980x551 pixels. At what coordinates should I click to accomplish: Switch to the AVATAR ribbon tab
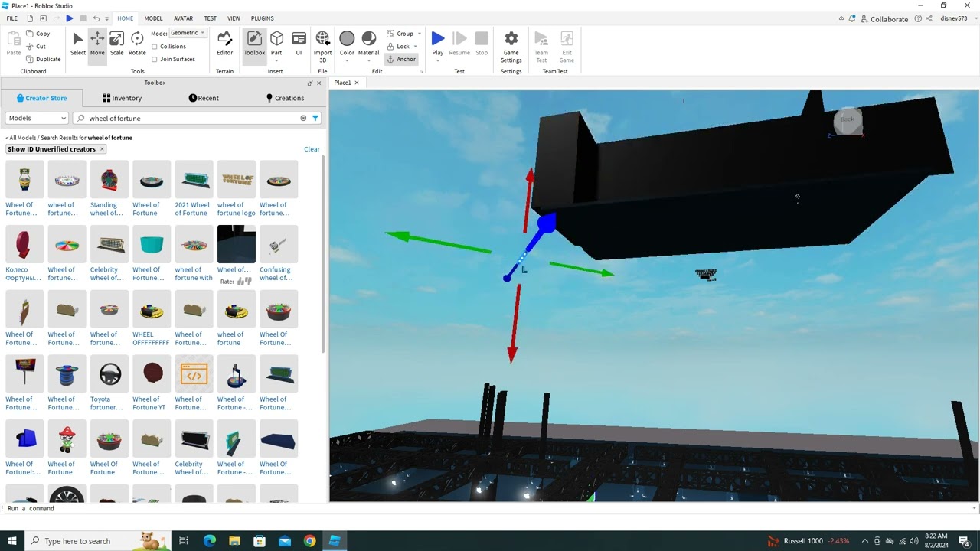[x=184, y=18]
